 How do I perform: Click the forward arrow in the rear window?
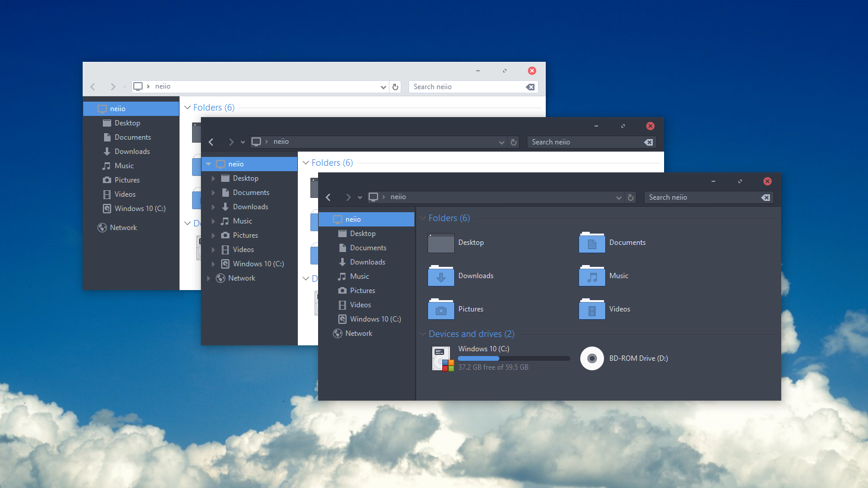[x=113, y=87]
